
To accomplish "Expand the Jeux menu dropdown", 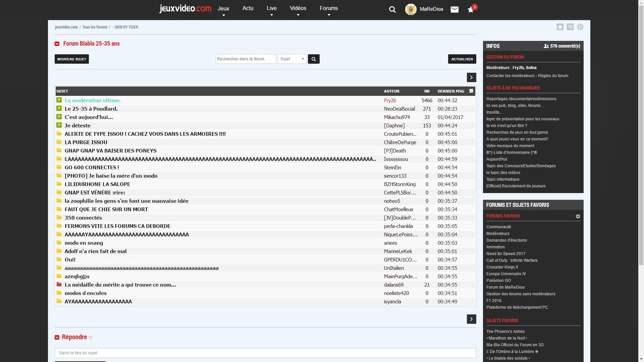I will tap(223, 9).
